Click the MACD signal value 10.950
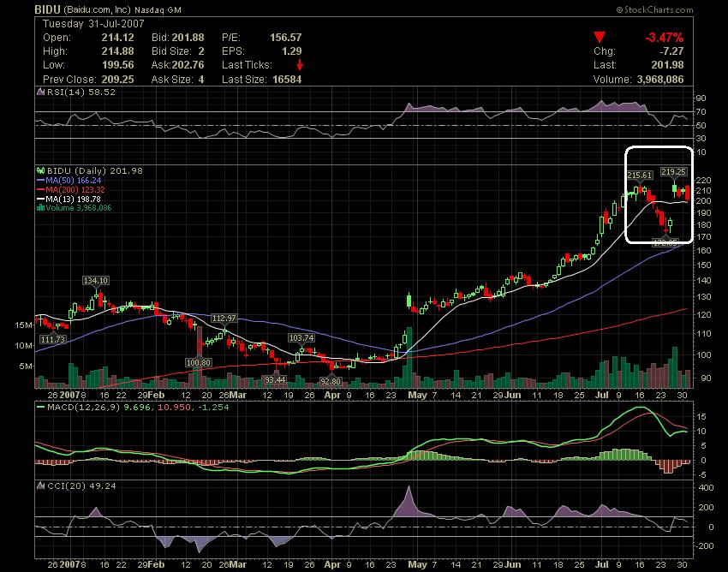The image size is (728, 572). point(174,408)
